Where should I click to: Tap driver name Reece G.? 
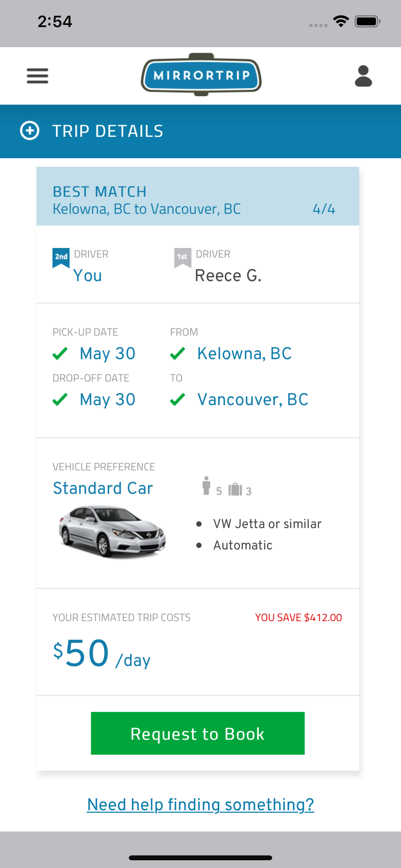(228, 276)
